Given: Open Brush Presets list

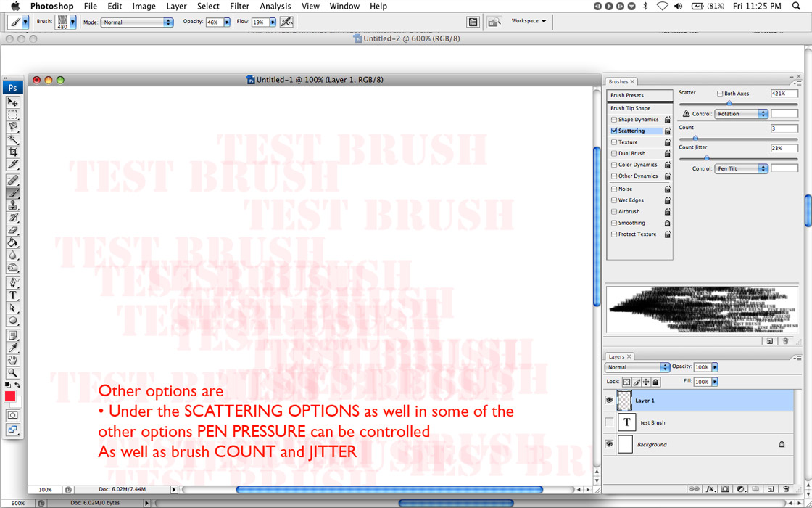Looking at the screenshot, I should 640,95.
